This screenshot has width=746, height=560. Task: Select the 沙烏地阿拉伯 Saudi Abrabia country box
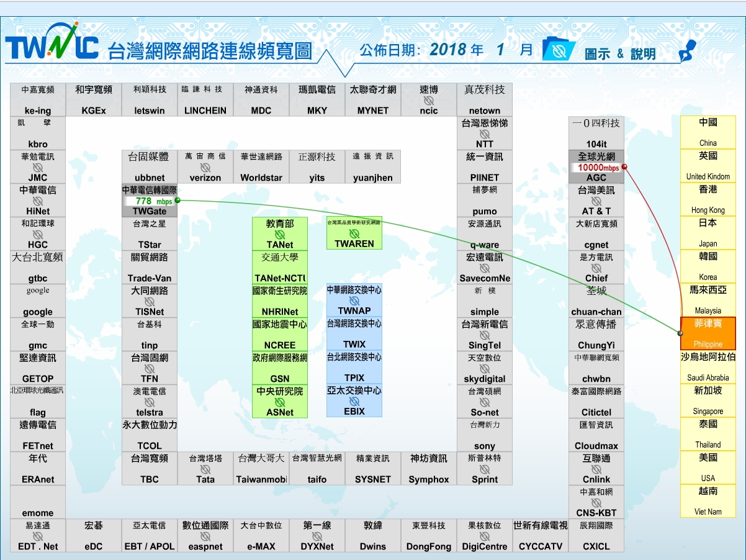tap(708, 366)
